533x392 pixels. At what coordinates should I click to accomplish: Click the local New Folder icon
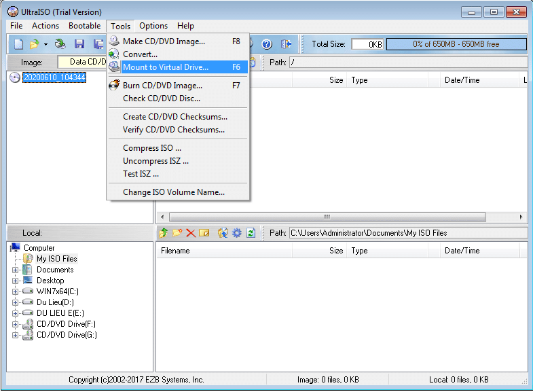(177, 233)
